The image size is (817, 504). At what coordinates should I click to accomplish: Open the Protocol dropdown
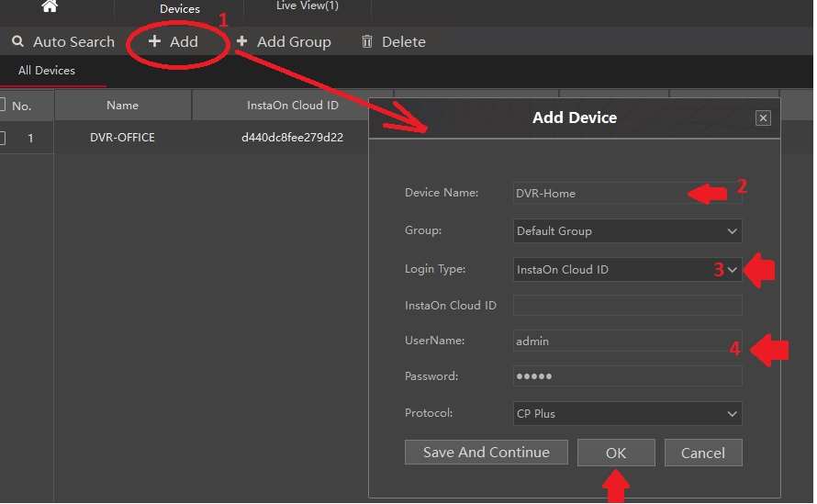732,414
